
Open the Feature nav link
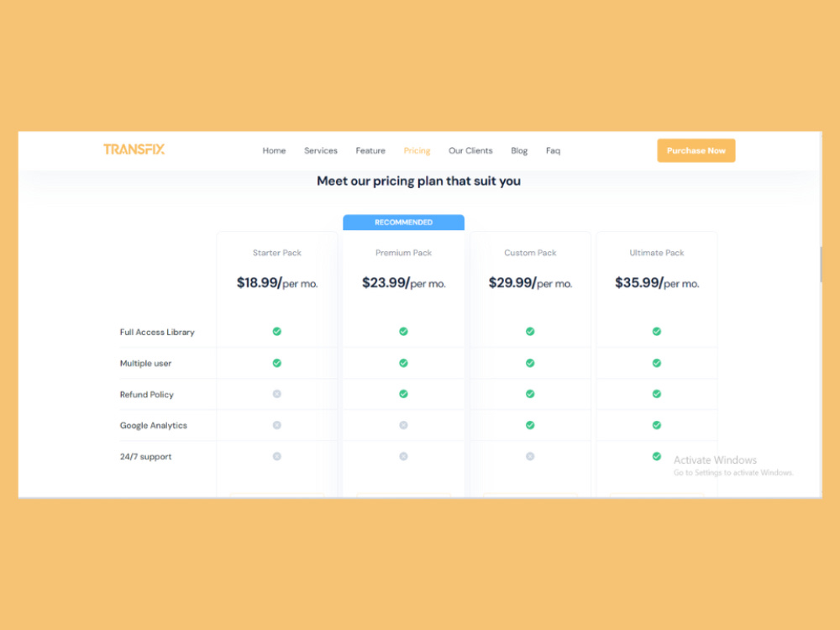point(370,151)
